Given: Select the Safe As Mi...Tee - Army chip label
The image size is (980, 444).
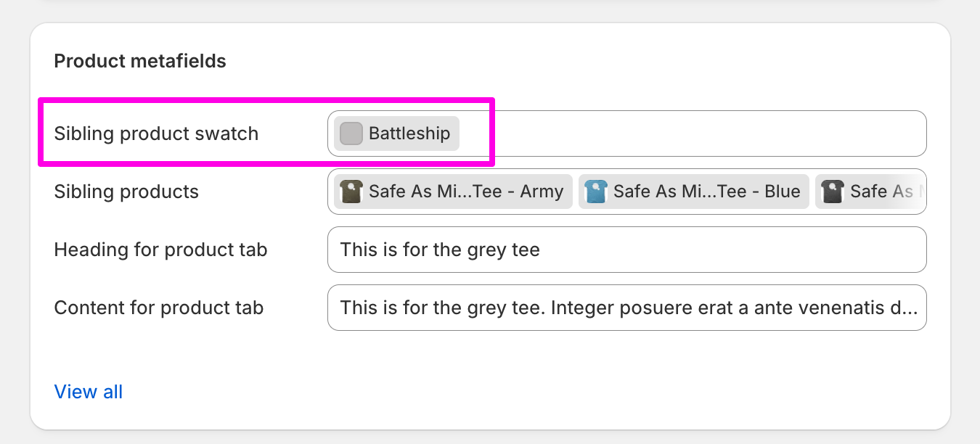Looking at the screenshot, I should 466,192.
